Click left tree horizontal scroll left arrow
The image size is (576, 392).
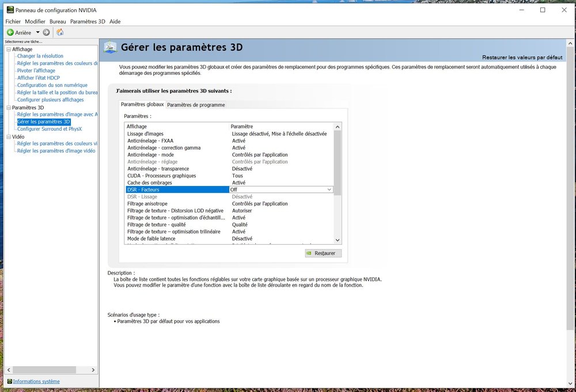pyautogui.click(x=9, y=370)
